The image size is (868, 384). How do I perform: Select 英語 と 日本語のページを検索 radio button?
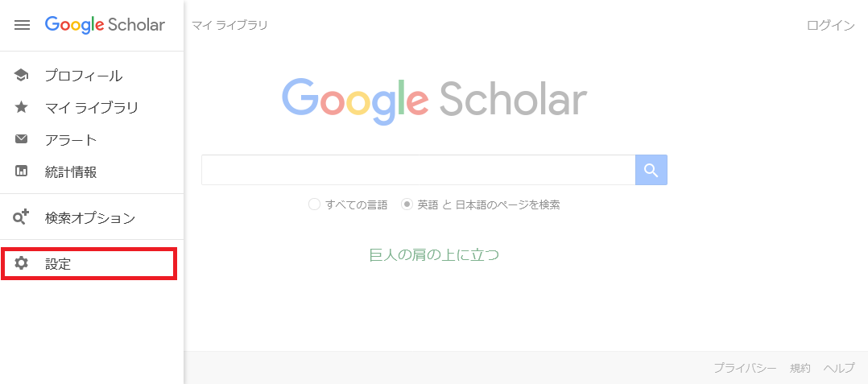coord(407,204)
